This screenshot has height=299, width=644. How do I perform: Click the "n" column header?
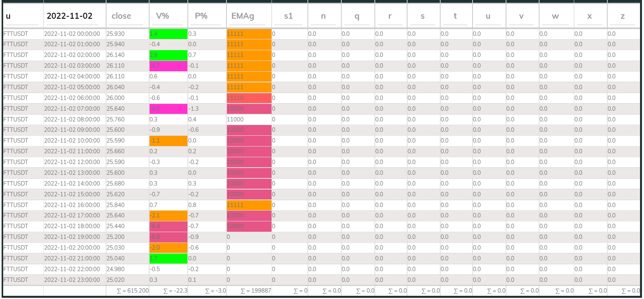(x=323, y=16)
